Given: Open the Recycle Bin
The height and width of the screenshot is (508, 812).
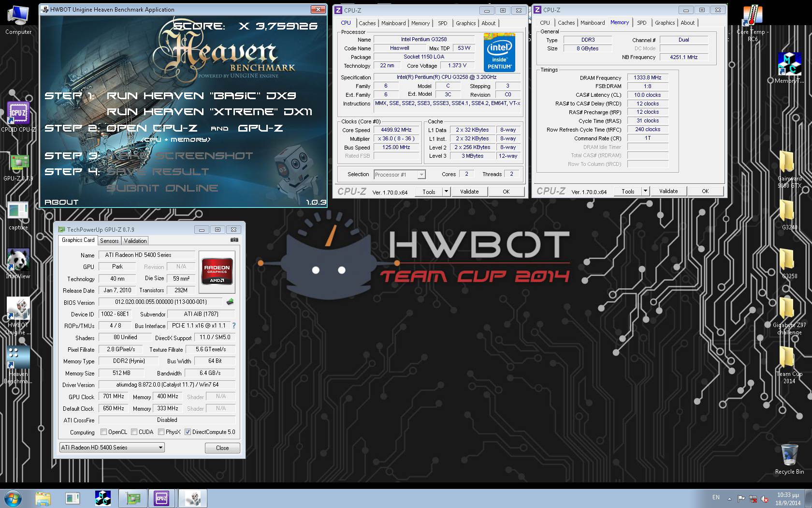Looking at the screenshot, I should coord(789,459).
